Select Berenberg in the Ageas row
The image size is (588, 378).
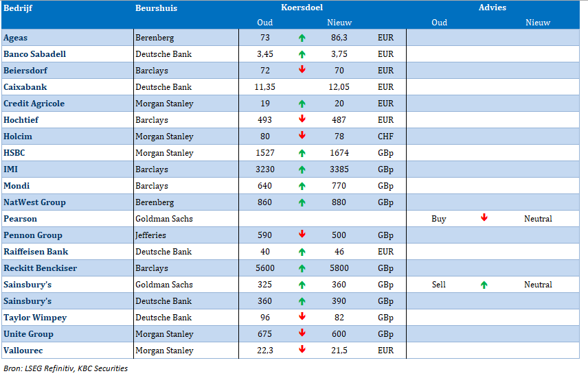(155, 38)
